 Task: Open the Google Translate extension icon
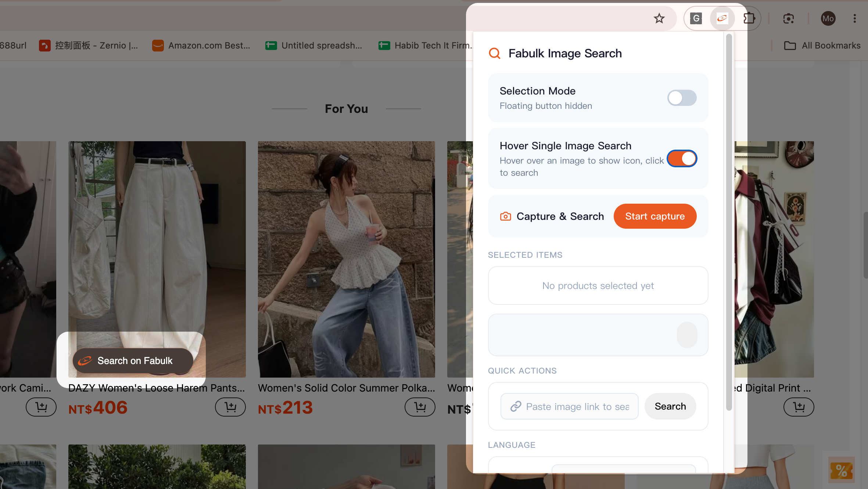point(696,18)
